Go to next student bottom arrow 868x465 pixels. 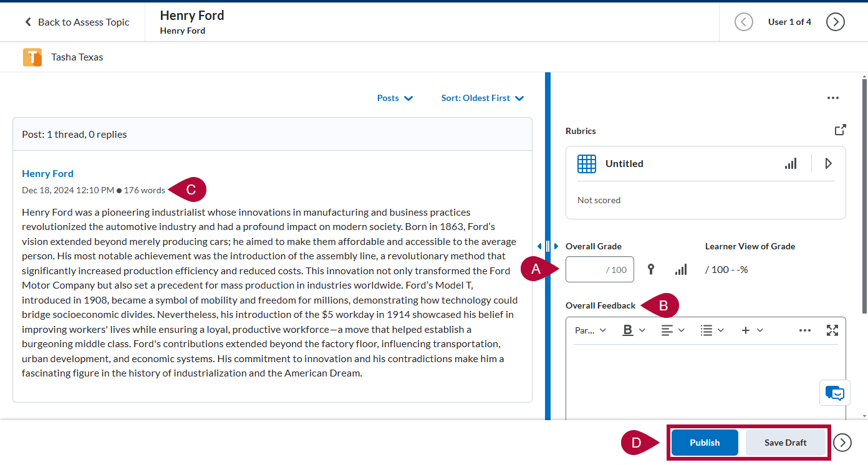pyautogui.click(x=842, y=443)
